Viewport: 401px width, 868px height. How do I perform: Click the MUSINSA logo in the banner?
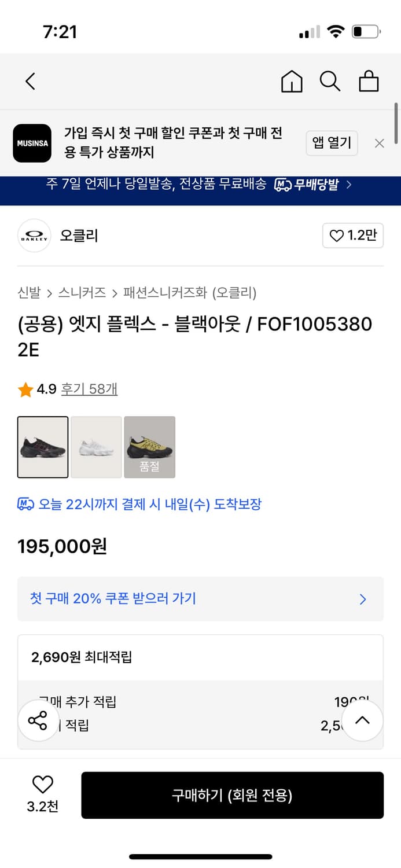[x=32, y=143]
